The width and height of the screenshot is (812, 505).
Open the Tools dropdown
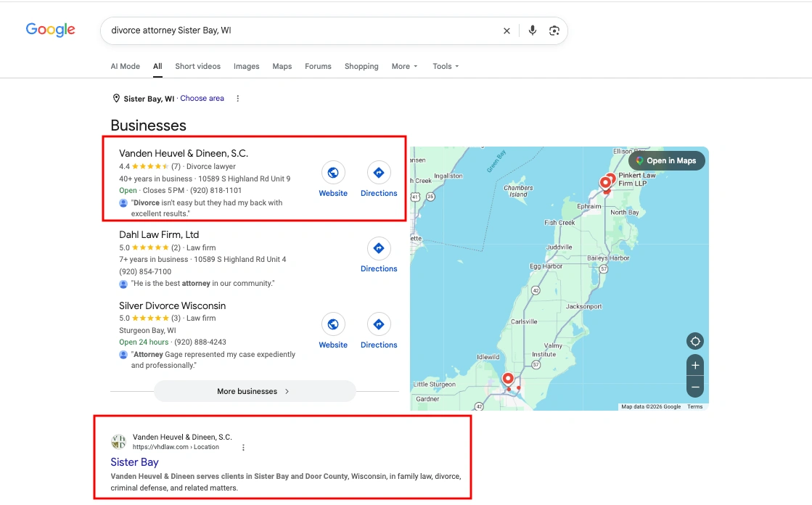[x=446, y=66]
